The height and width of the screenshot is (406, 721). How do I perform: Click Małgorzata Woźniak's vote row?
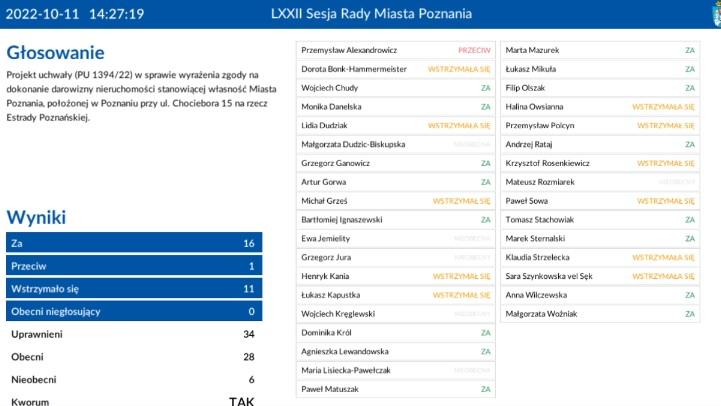click(599, 314)
